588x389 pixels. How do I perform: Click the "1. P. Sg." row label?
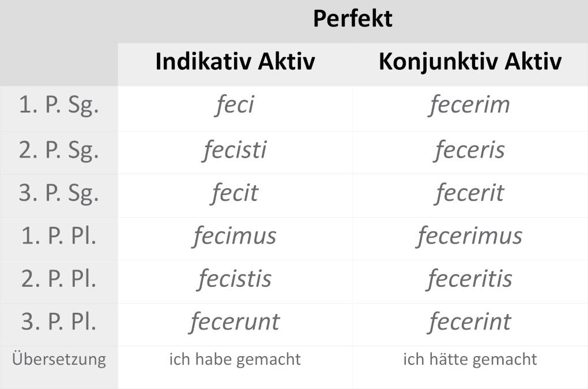click(x=59, y=106)
